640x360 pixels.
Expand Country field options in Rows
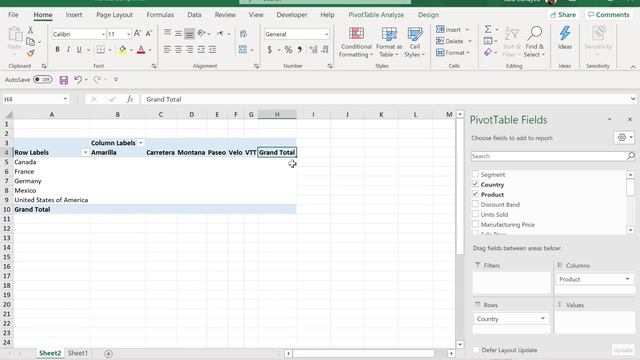pos(542,319)
